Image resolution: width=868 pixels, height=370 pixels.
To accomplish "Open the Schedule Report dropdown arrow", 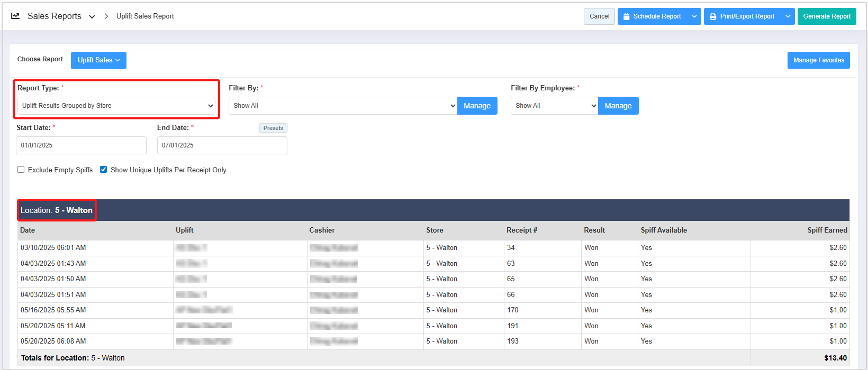I will [694, 16].
